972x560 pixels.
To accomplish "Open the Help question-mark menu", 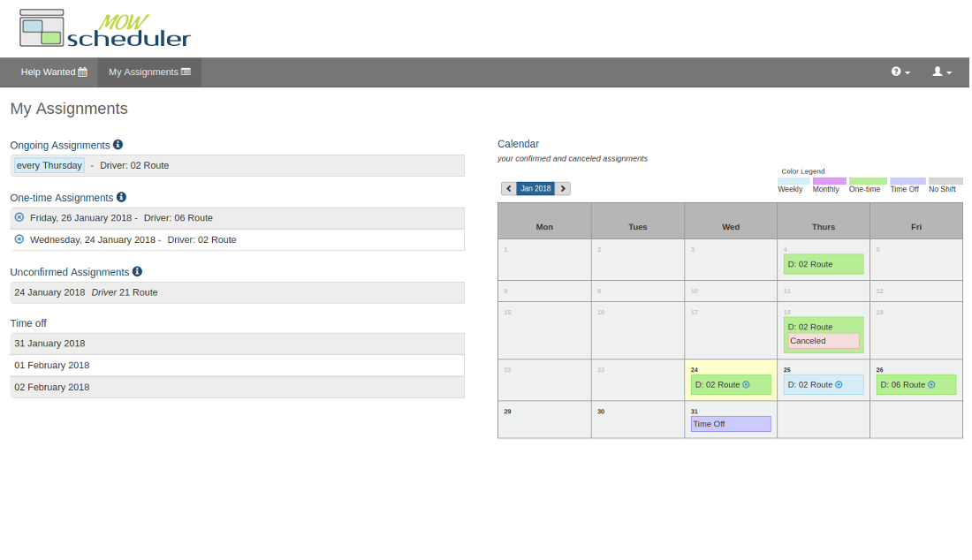I will (x=899, y=72).
